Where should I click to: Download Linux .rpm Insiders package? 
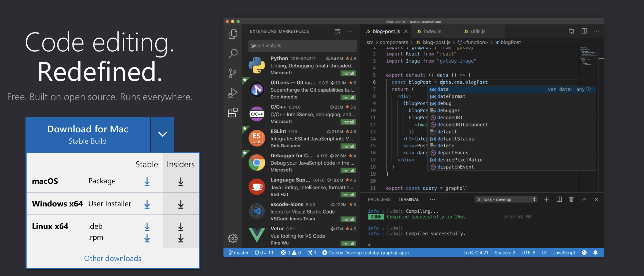tap(181, 238)
